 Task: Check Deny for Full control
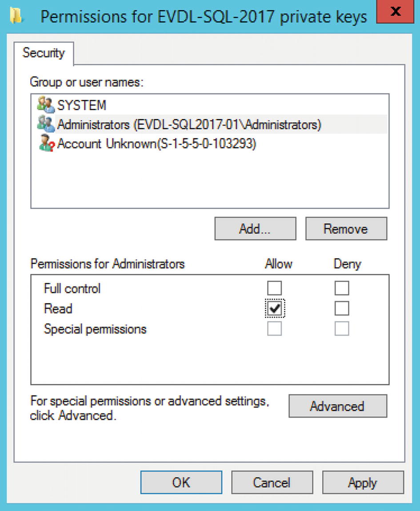pos(342,288)
